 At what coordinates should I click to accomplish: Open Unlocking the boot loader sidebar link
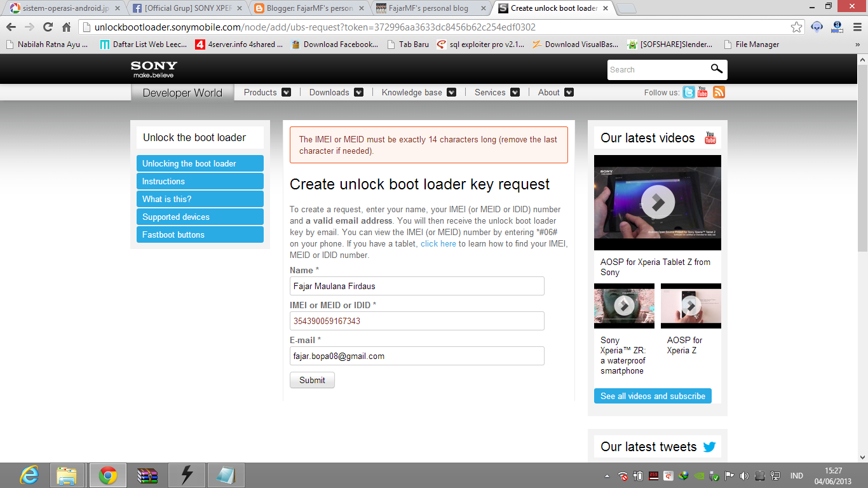click(x=200, y=163)
